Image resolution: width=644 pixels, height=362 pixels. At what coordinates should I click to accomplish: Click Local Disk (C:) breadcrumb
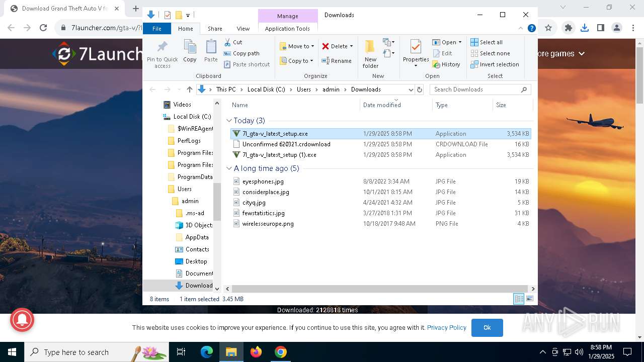(266, 89)
